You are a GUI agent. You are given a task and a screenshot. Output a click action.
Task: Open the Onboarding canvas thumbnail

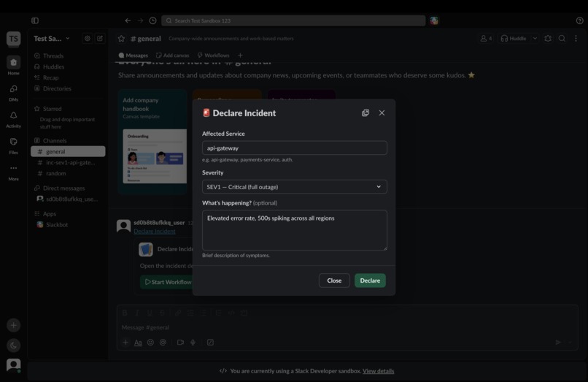(155, 156)
